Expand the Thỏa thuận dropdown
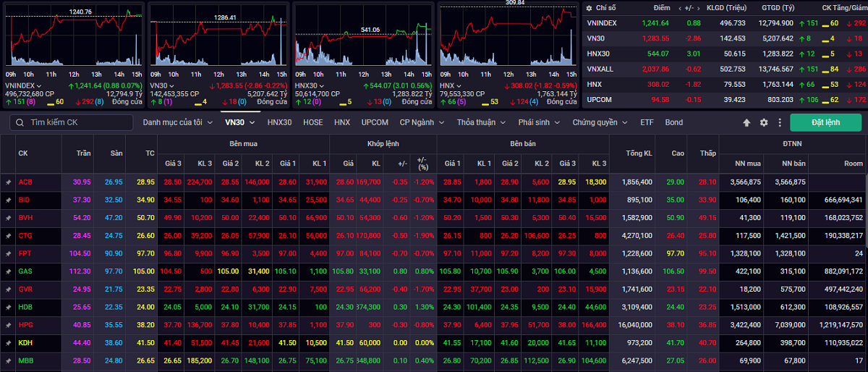This screenshot has width=868, height=372. click(x=481, y=123)
